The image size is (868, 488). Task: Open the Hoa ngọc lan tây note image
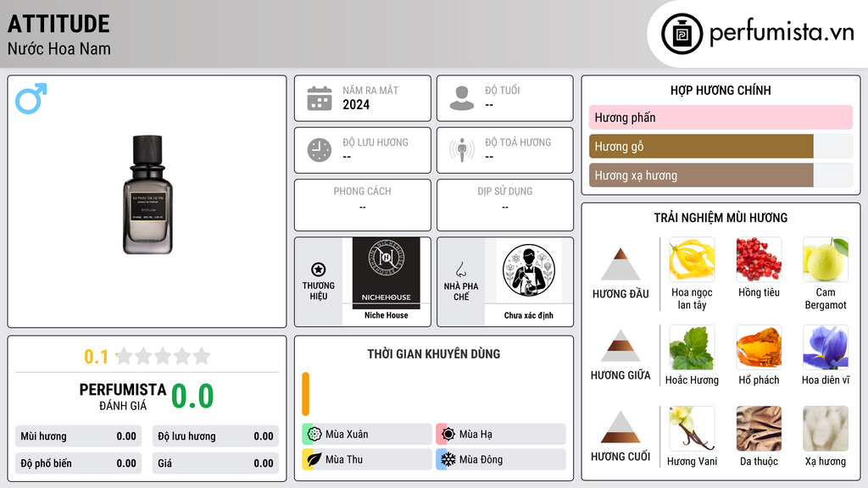[692, 259]
